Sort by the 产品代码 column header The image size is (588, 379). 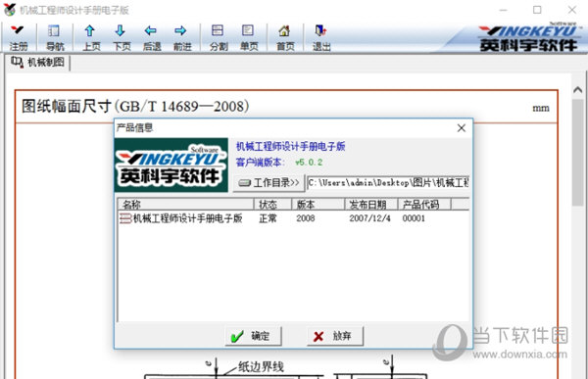point(424,205)
